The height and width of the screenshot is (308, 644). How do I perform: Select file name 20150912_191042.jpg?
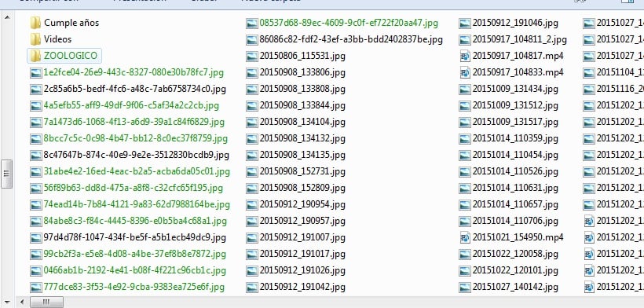302,287
